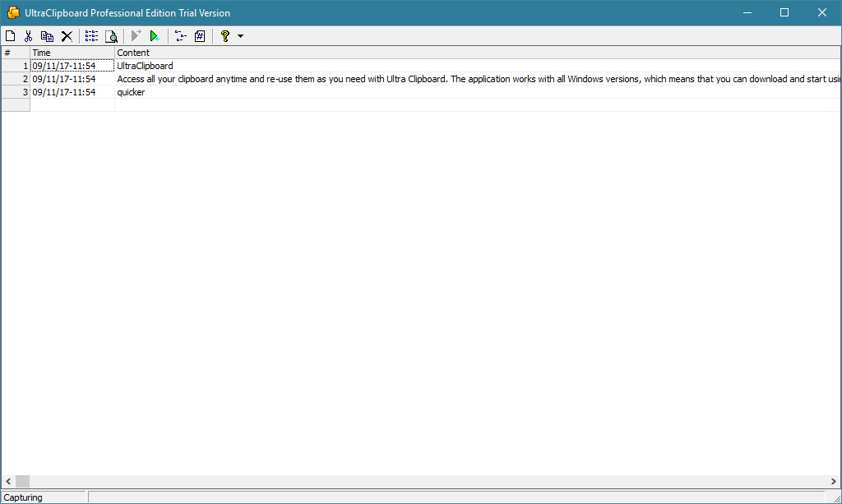842x504 pixels.
Task: Click the Time column header
Action: click(72, 53)
